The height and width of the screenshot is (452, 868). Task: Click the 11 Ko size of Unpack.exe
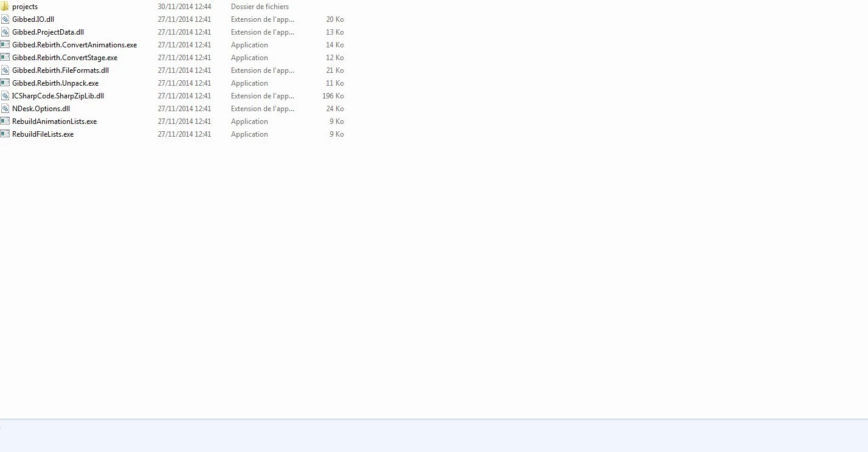pyautogui.click(x=335, y=83)
